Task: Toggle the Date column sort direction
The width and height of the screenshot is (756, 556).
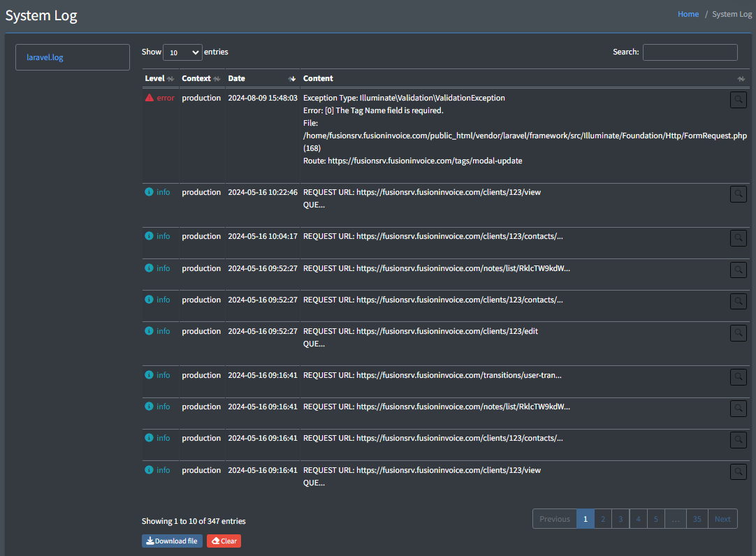Action: (x=292, y=78)
